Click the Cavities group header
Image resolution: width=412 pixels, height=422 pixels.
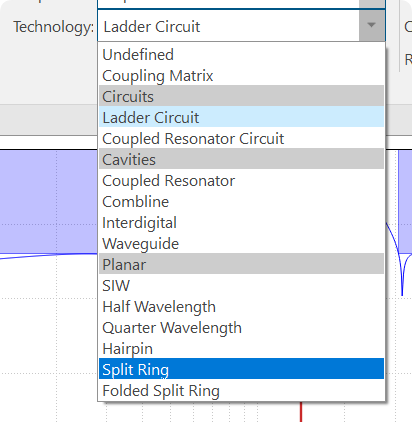[x=241, y=159]
